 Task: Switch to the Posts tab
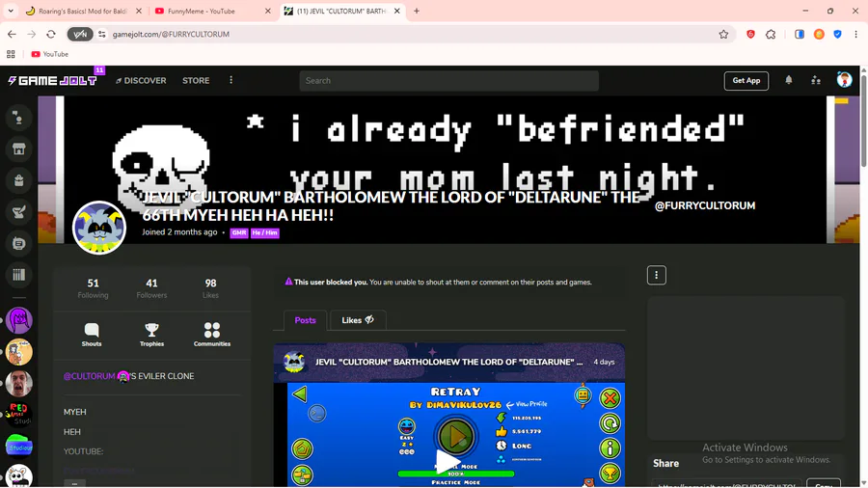pyautogui.click(x=305, y=320)
